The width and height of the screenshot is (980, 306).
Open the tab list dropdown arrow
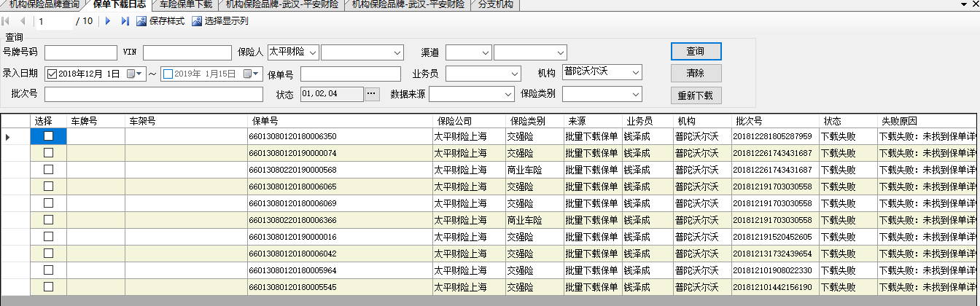pos(964,4)
